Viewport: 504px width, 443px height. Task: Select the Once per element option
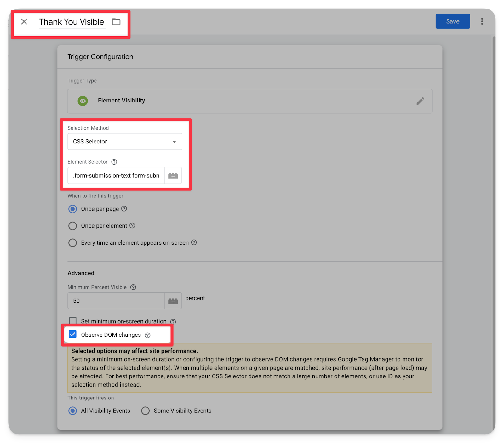(x=73, y=226)
